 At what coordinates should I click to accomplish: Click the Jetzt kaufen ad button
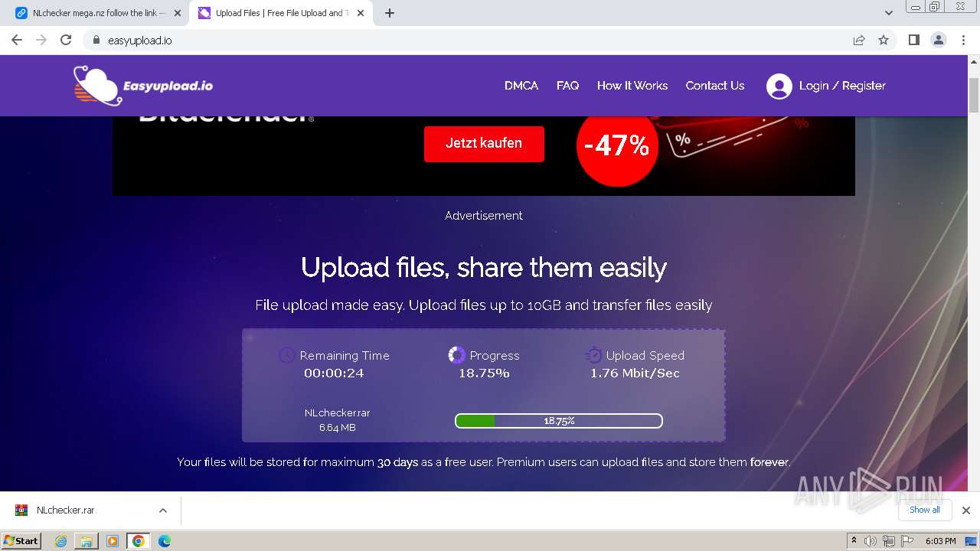(x=484, y=143)
